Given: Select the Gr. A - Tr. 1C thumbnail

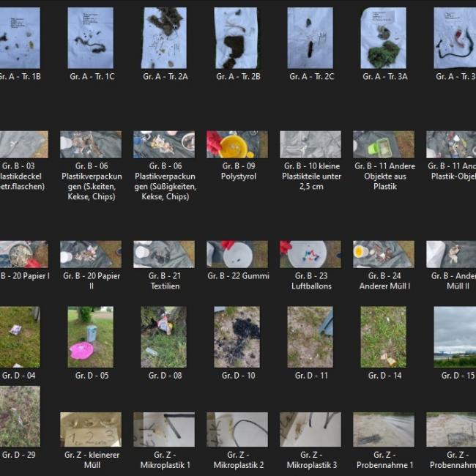Looking at the screenshot, I should point(91,38).
